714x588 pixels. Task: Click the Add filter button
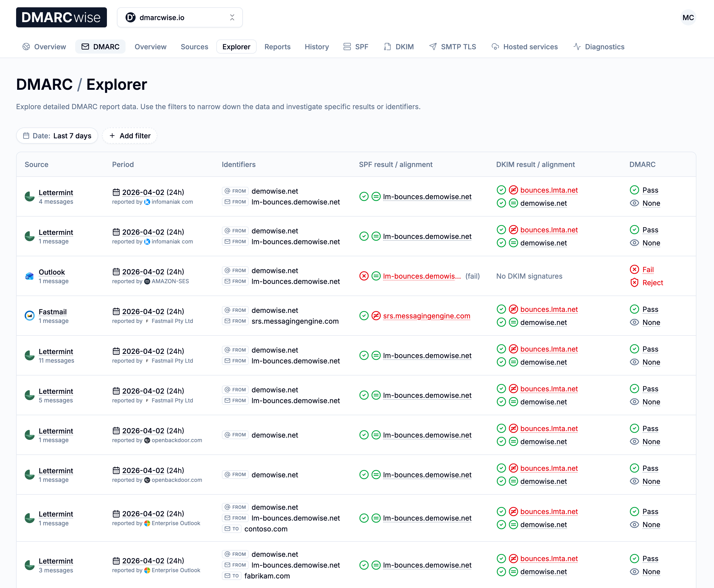coord(130,136)
